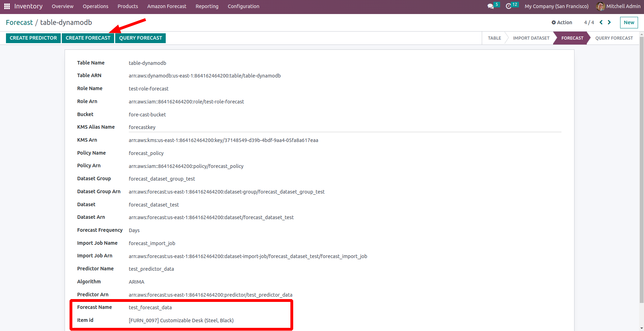The image size is (644, 331).
Task: Click the Table ARN dynamodb value
Action: pos(205,76)
